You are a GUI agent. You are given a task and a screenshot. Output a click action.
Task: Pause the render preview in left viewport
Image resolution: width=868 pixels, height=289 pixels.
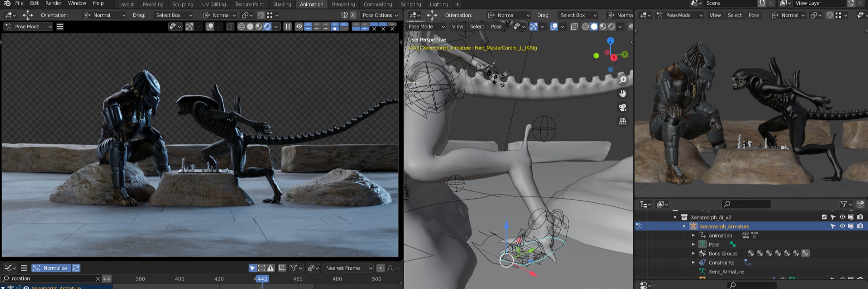point(287,27)
